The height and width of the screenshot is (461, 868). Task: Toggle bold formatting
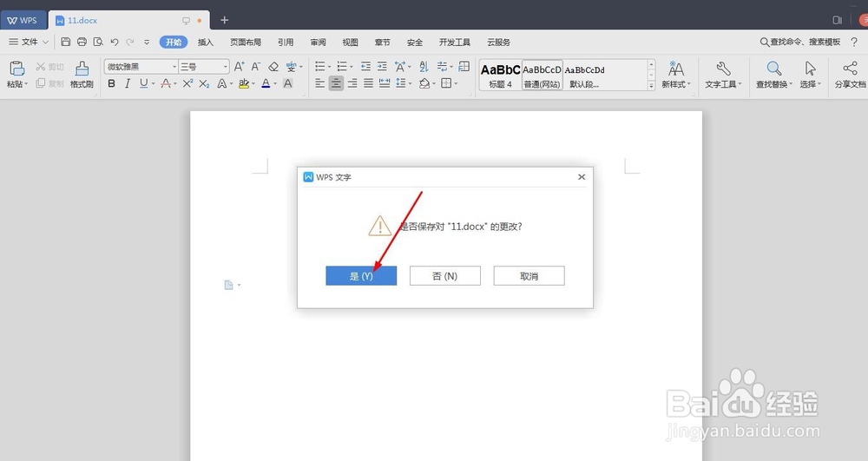[112, 83]
